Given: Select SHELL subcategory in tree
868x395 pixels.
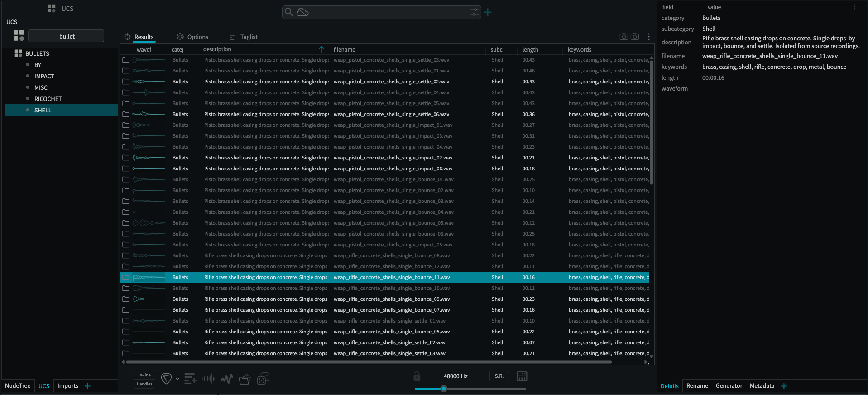Looking at the screenshot, I should coord(61,110).
